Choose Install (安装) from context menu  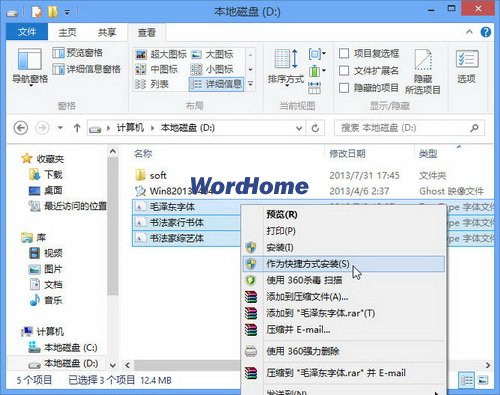pos(344,247)
